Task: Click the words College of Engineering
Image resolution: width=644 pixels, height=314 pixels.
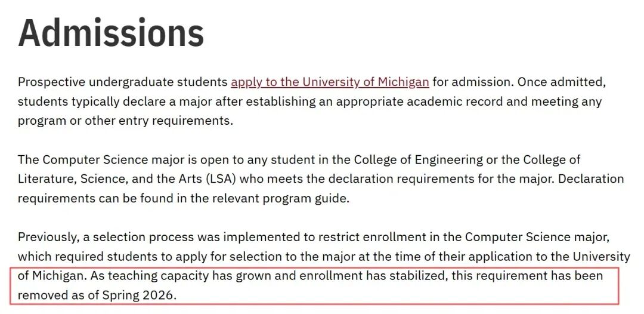Action: [x=418, y=159]
